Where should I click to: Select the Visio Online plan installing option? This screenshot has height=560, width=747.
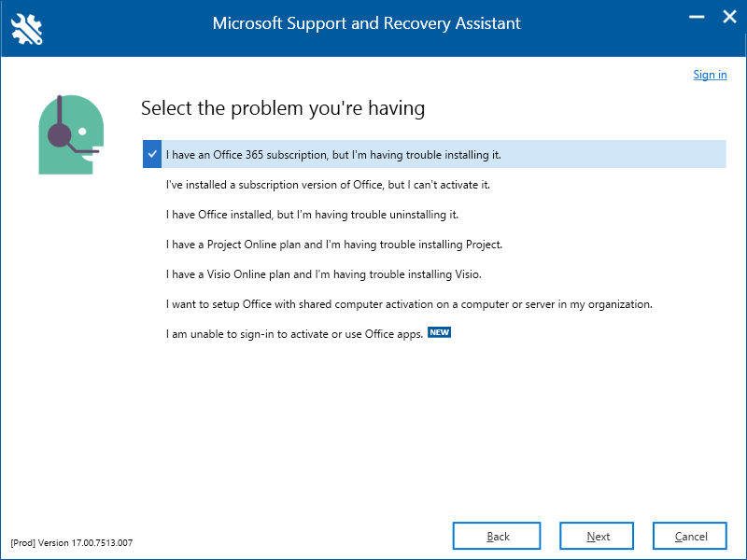coord(323,274)
